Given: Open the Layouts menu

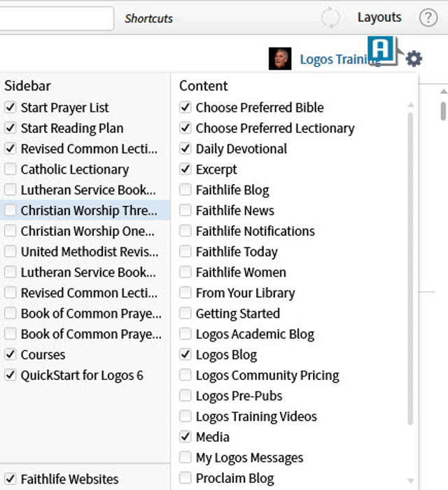Looking at the screenshot, I should [x=379, y=17].
